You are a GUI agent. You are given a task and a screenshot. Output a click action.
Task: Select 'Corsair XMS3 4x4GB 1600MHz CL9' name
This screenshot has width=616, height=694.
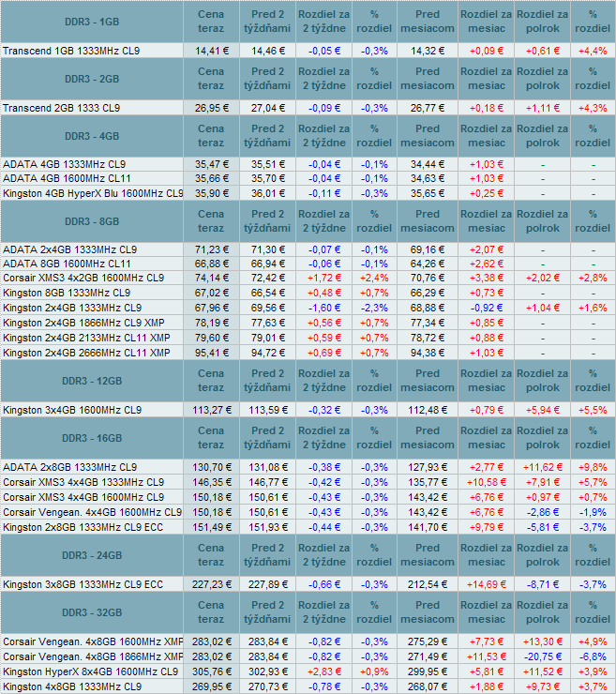[83, 497]
